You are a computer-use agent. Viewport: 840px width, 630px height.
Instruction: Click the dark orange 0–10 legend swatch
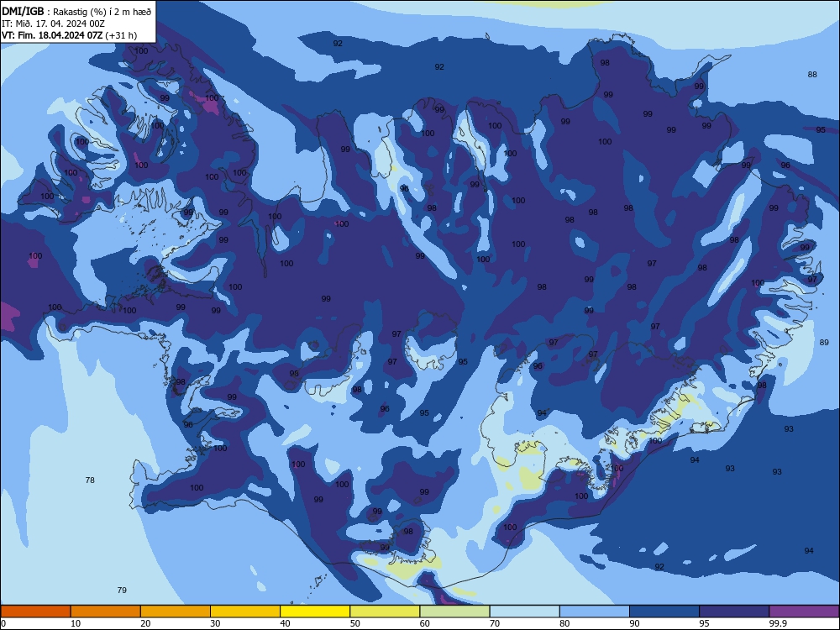tap(35, 612)
